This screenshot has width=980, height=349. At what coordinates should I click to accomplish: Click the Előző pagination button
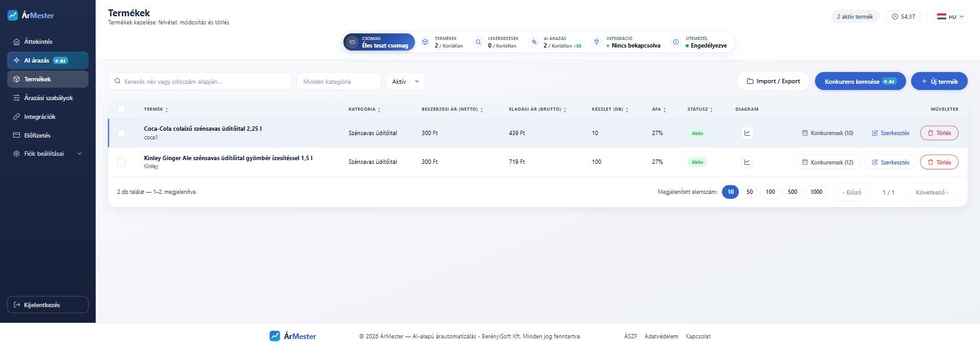[852, 192]
